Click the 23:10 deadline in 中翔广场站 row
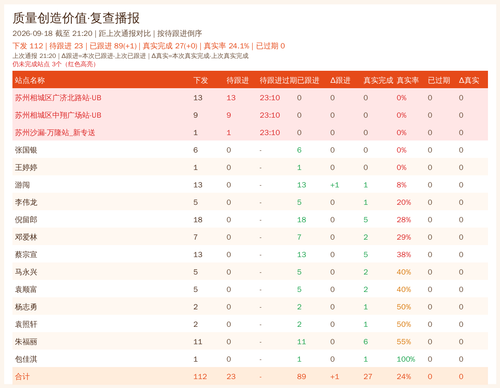This screenshot has height=388, width=500. tap(270, 115)
